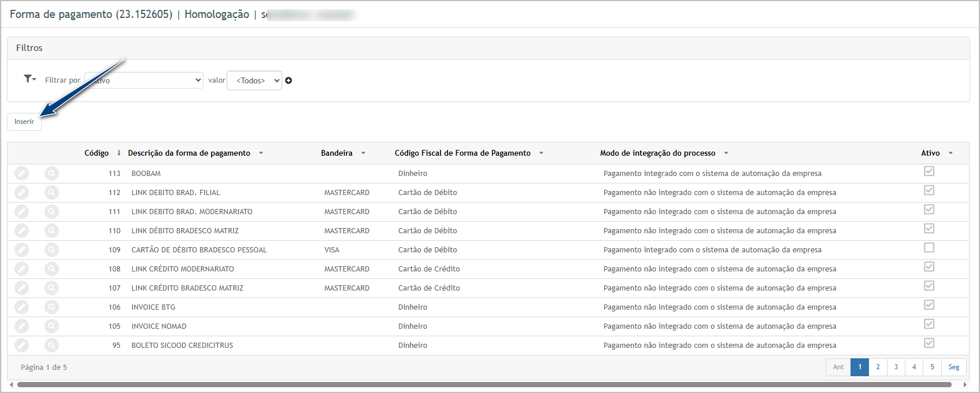View details of LINK CRÉDITO MODERNARIATO
Viewport: 980px width, 393px height.
[51, 269]
